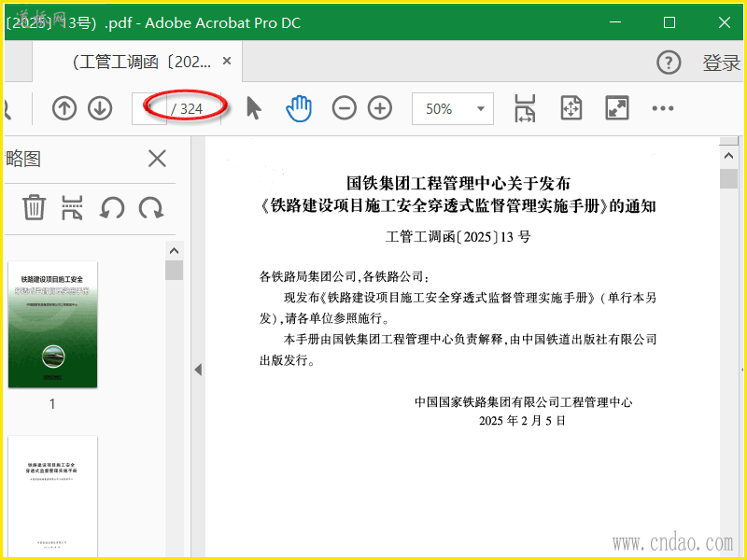
Task: Click the date text 2025 年 2 月 5 日
Action: 522,421
